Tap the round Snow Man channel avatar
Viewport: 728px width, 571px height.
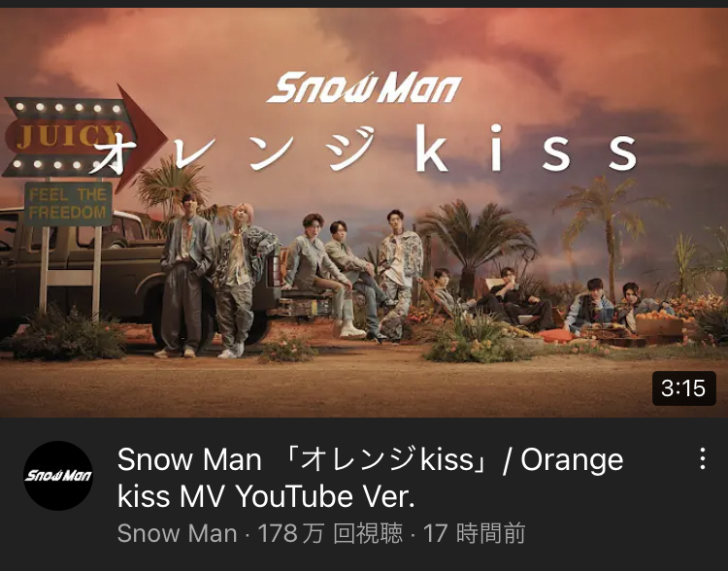click(x=58, y=475)
